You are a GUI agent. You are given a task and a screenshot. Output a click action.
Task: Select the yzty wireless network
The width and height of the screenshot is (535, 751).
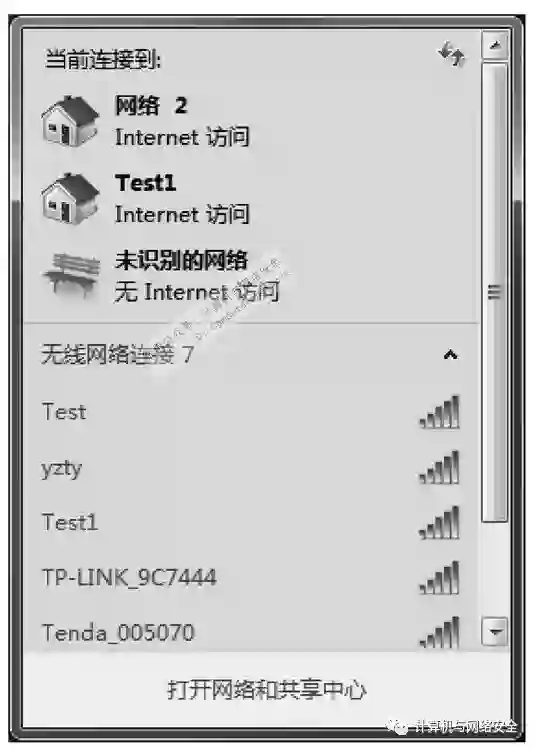coord(250,468)
